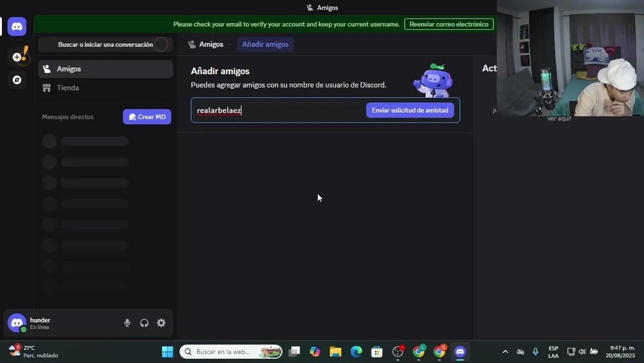Click the network tray icon
This screenshot has width=644, height=363.
[571, 352]
